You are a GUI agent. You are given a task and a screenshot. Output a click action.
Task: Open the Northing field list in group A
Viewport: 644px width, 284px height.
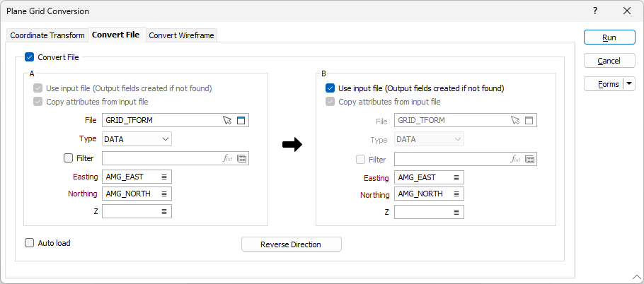(164, 194)
